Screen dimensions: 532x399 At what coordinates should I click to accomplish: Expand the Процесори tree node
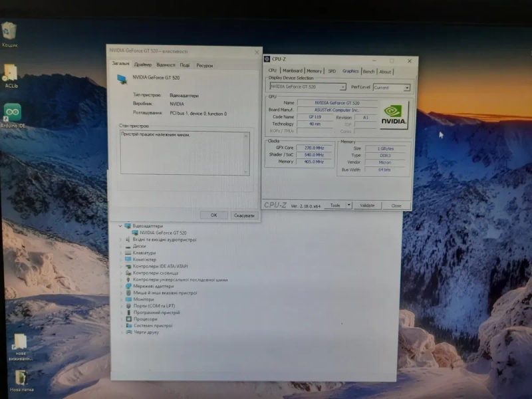122,319
